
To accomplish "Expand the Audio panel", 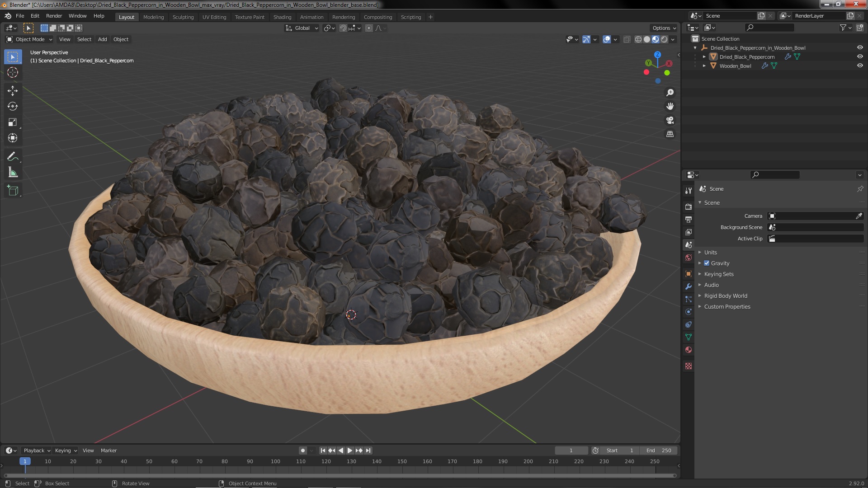I will tap(711, 285).
